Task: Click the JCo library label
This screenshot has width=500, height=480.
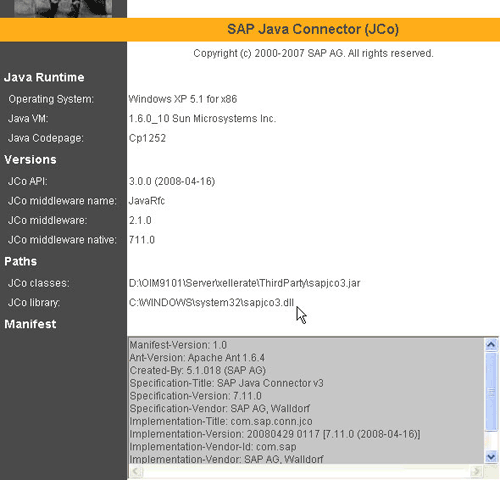Action: click(34, 303)
